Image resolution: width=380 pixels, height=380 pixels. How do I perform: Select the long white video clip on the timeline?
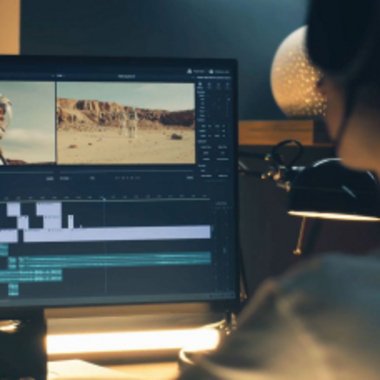117,232
